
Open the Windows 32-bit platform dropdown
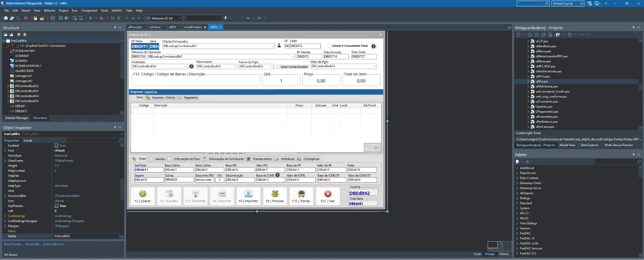coord(180,18)
